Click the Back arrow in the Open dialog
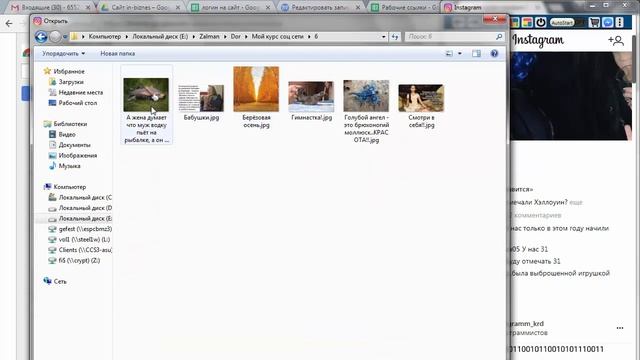The image size is (640, 360). click(41, 37)
